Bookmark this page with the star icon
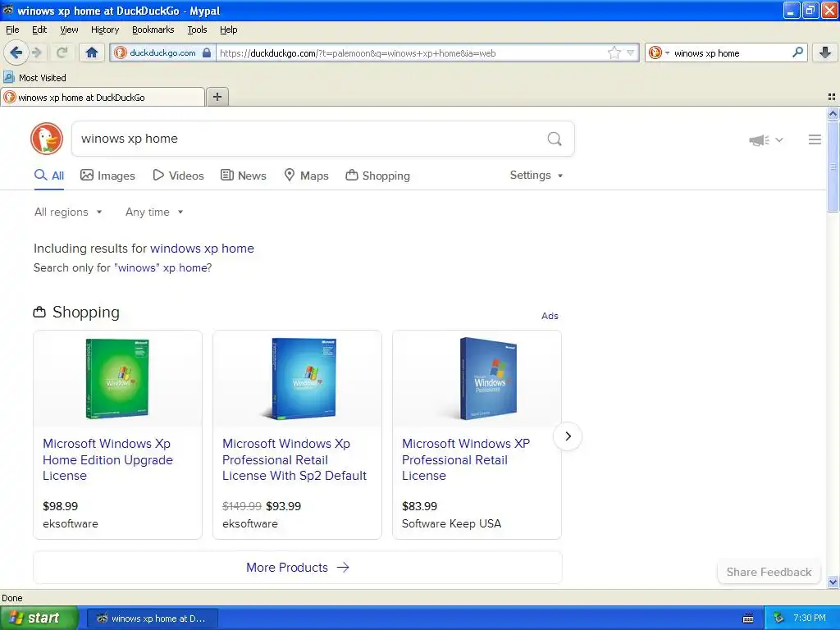The image size is (840, 630). pyautogui.click(x=614, y=52)
